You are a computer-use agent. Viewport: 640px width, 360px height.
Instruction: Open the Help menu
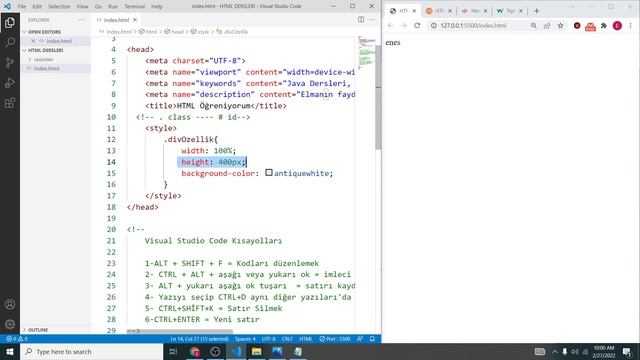coord(157,7)
